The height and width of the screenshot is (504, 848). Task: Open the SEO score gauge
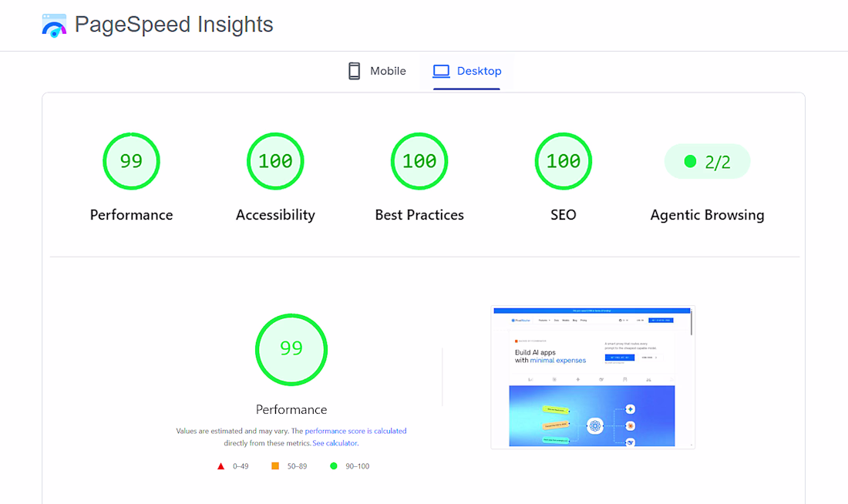[x=563, y=161]
